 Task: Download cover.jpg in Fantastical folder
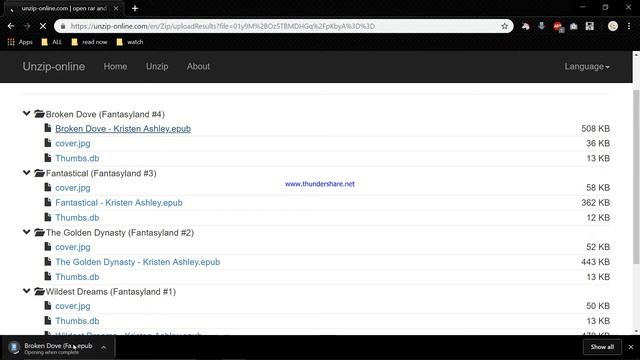[73, 188]
